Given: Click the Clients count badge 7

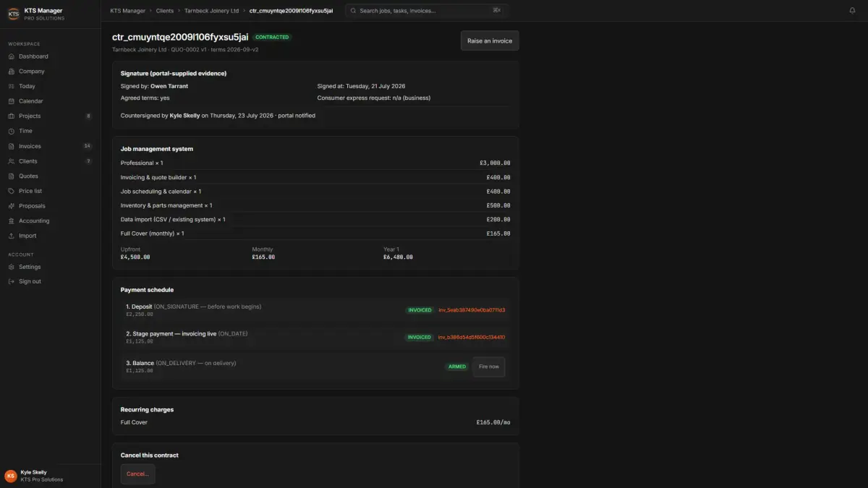Looking at the screenshot, I should (x=88, y=161).
